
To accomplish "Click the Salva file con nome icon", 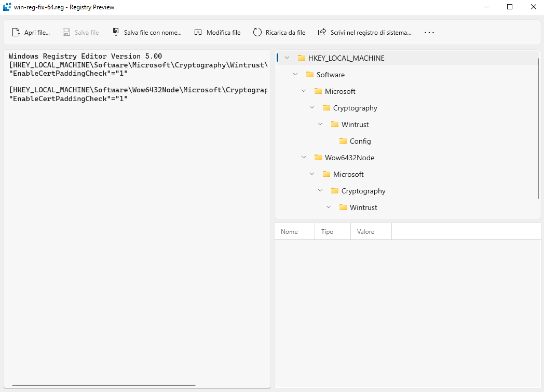I will [116, 32].
